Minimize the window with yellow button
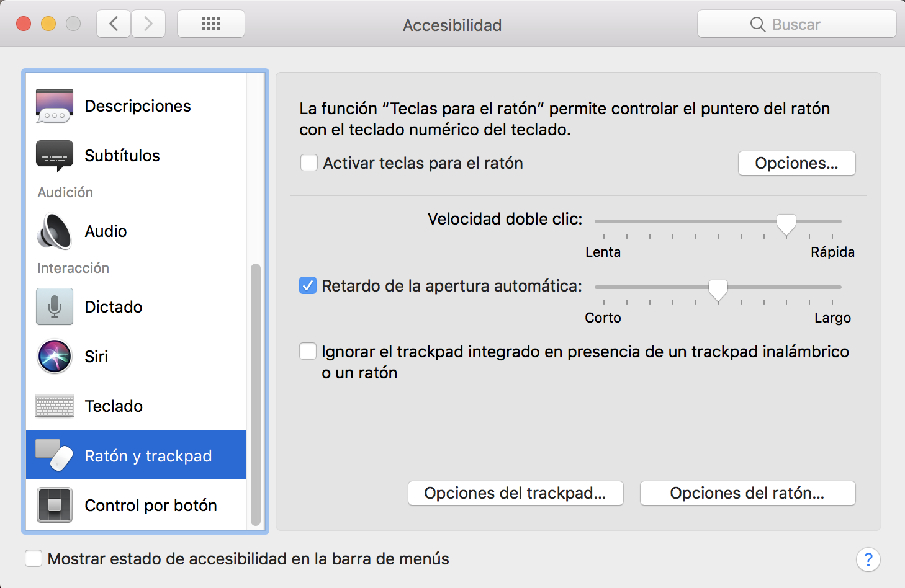Viewport: 905px width, 588px height. [x=48, y=24]
